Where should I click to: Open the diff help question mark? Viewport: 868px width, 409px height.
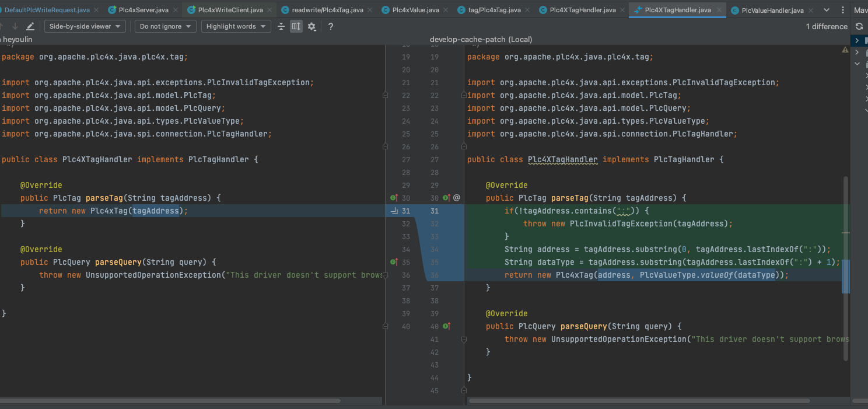[x=331, y=26]
